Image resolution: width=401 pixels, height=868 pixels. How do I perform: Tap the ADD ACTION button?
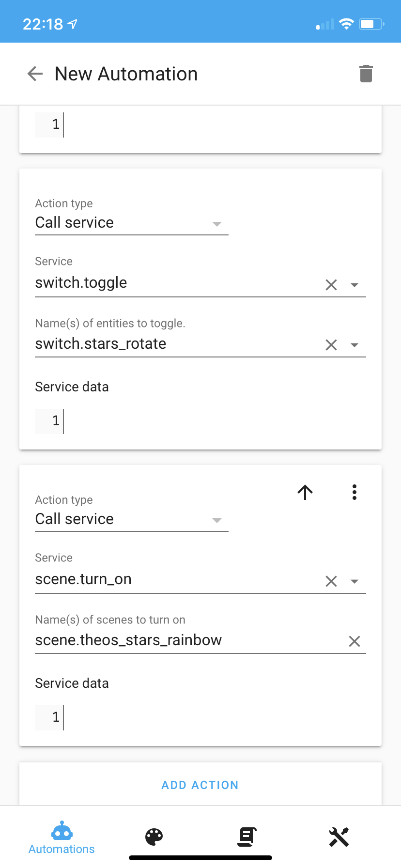(x=200, y=785)
